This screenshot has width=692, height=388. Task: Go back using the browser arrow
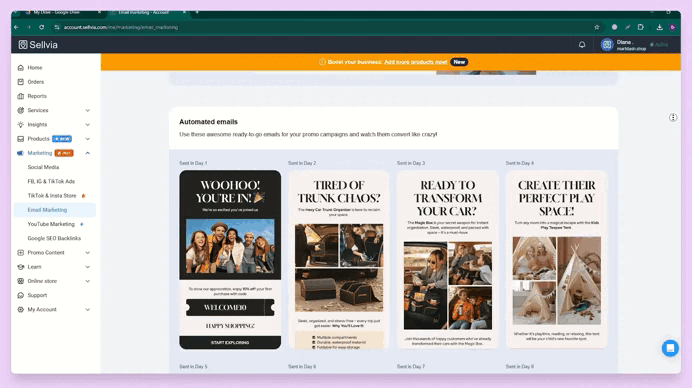[16, 27]
